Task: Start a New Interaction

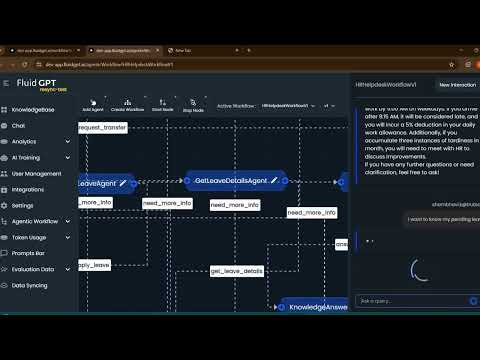Action: tap(457, 85)
